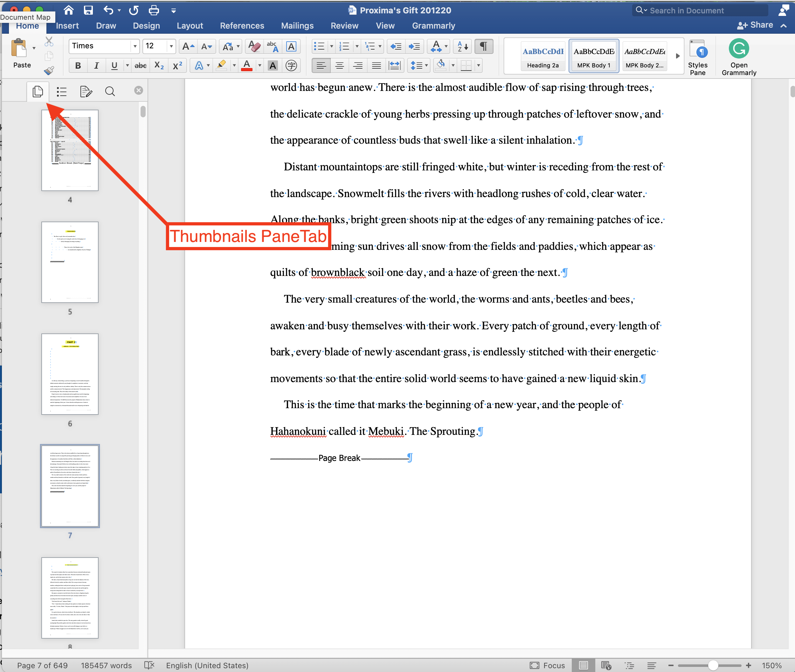Switch to the Layout ribbon tab

[190, 25]
